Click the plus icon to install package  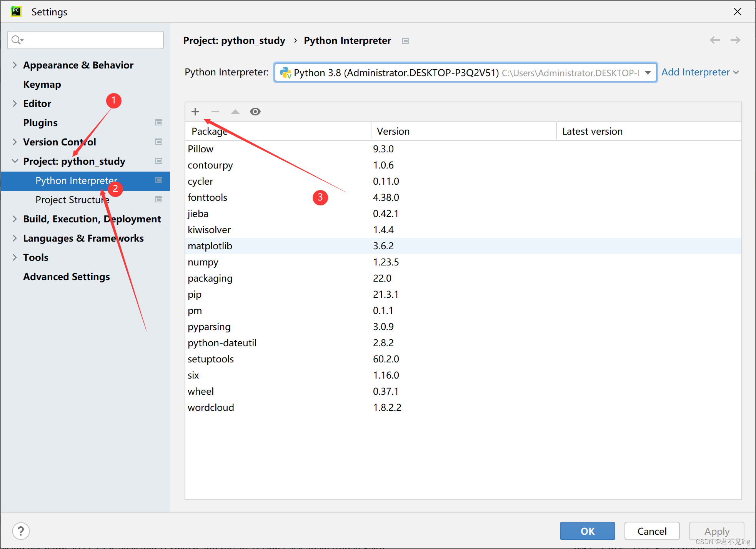click(x=195, y=112)
